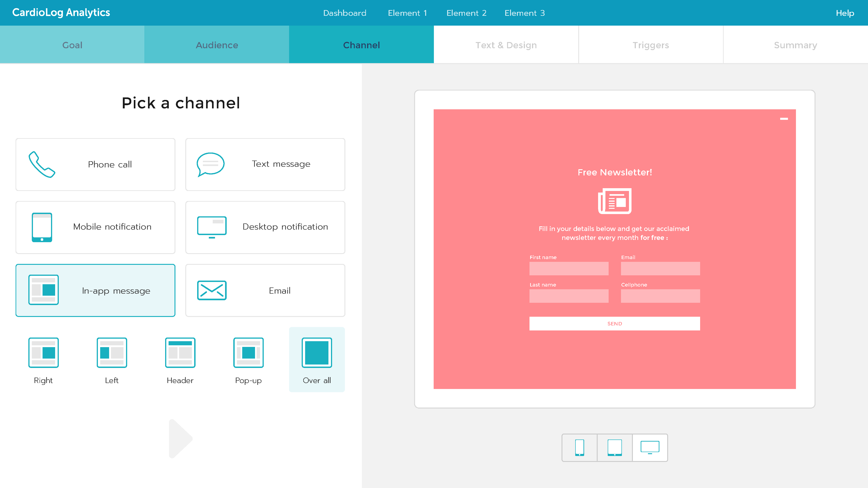Click the Cellphone input field
This screenshot has width=868, height=488.
coord(661,296)
